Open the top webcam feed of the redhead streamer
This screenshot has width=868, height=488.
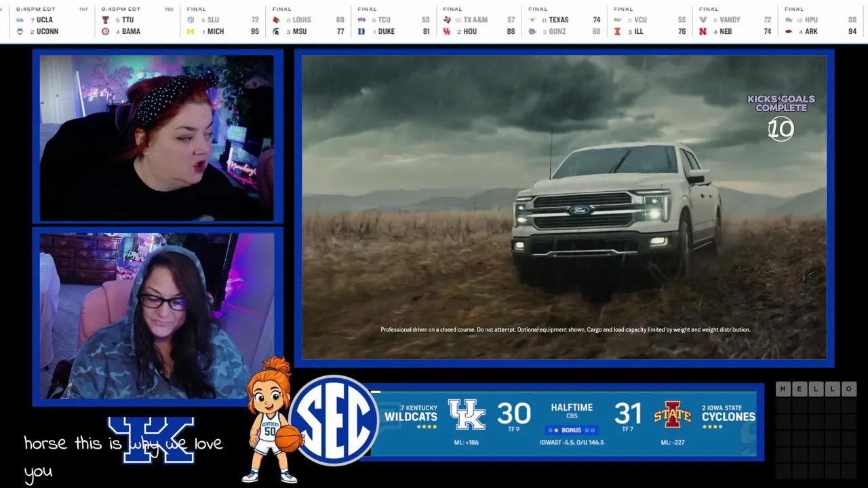pyautogui.click(x=157, y=138)
